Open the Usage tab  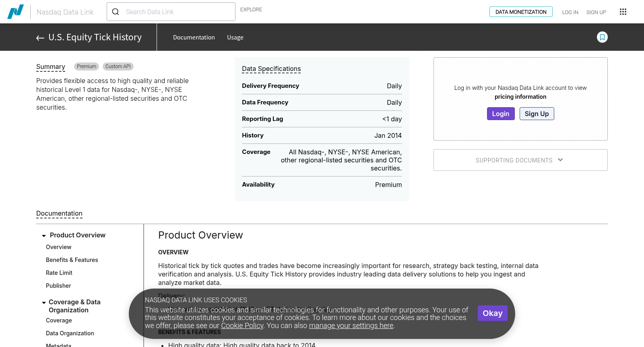pos(235,37)
